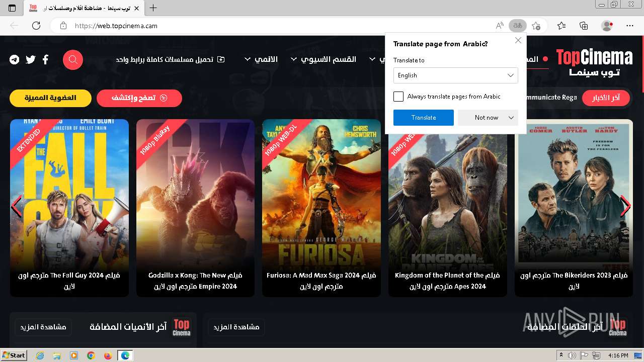
Task: Click the browser back arrow
Action: point(14,26)
